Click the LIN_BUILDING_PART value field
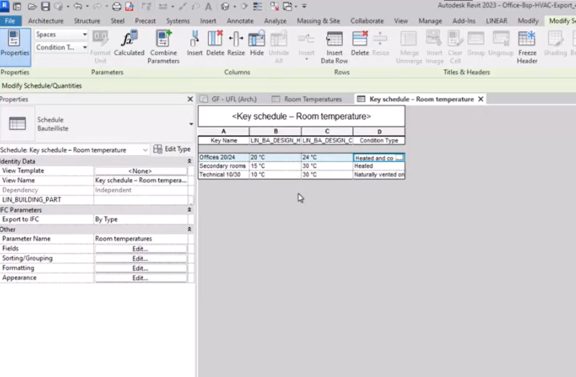 tap(141, 200)
